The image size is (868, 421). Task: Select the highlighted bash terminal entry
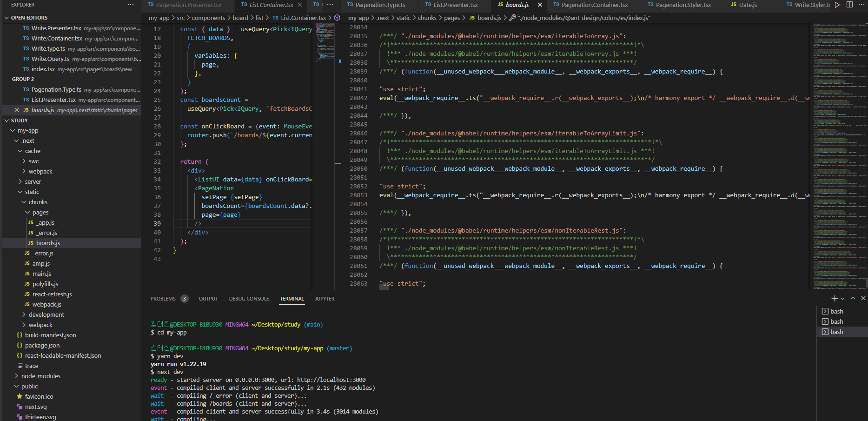(842, 332)
